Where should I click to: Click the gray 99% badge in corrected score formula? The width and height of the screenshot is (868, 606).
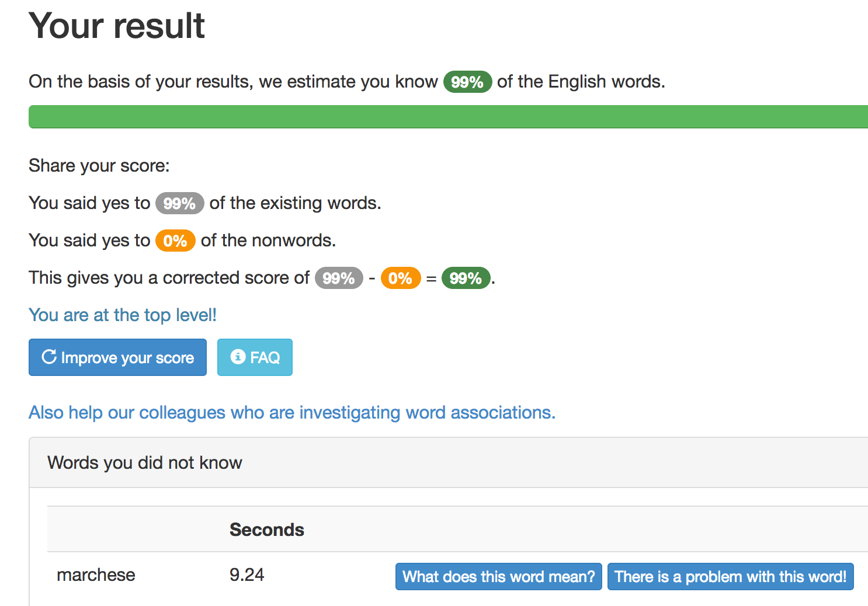[339, 278]
